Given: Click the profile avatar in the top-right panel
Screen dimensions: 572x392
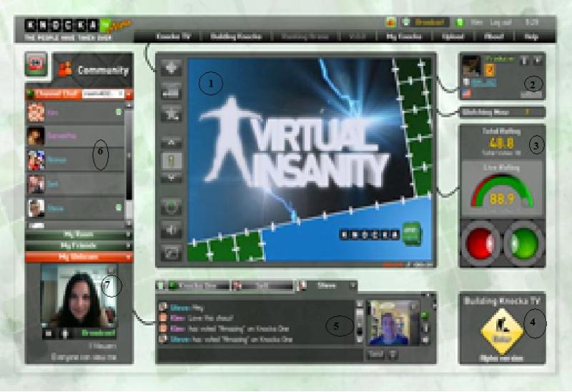Looking at the screenshot, I should pos(471,66).
